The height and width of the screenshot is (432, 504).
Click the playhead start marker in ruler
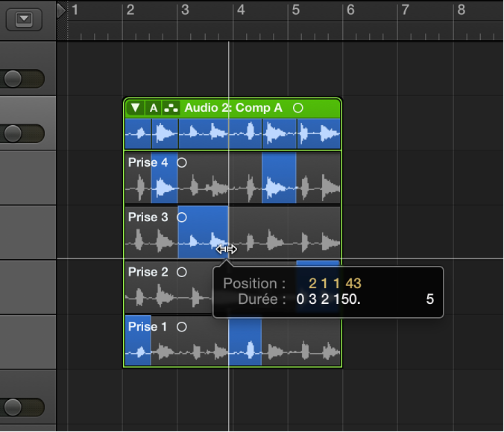click(x=61, y=10)
